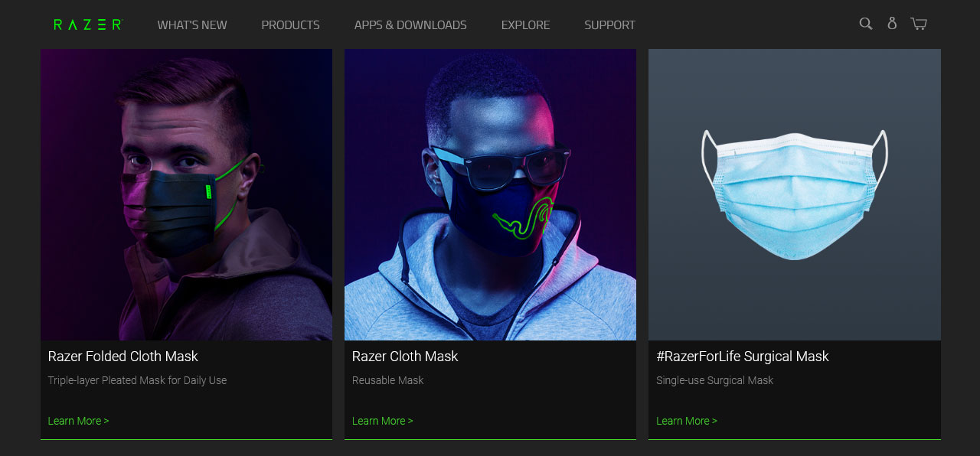Click the Triple-layer Pleated Mask description text
The height and width of the screenshot is (456, 980).
point(137,380)
